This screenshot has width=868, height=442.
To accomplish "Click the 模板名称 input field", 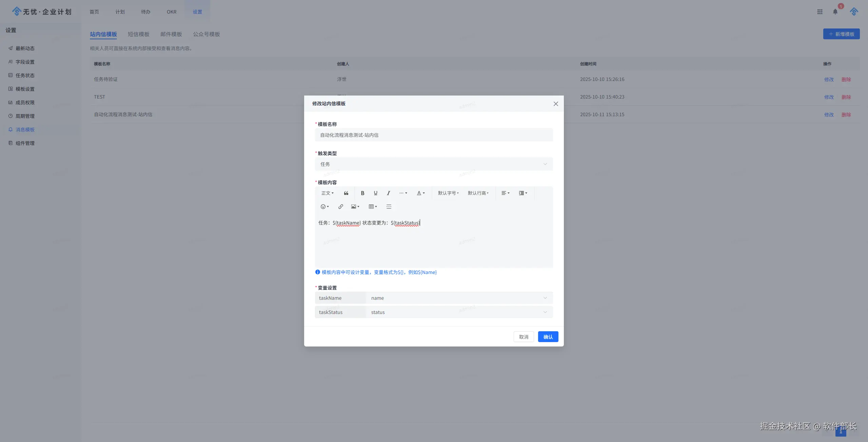I will pyautogui.click(x=434, y=135).
